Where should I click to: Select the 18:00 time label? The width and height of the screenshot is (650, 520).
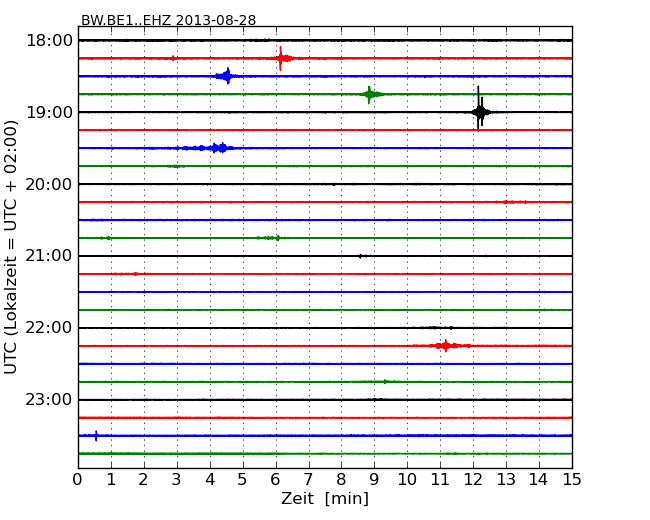[x=49, y=41]
